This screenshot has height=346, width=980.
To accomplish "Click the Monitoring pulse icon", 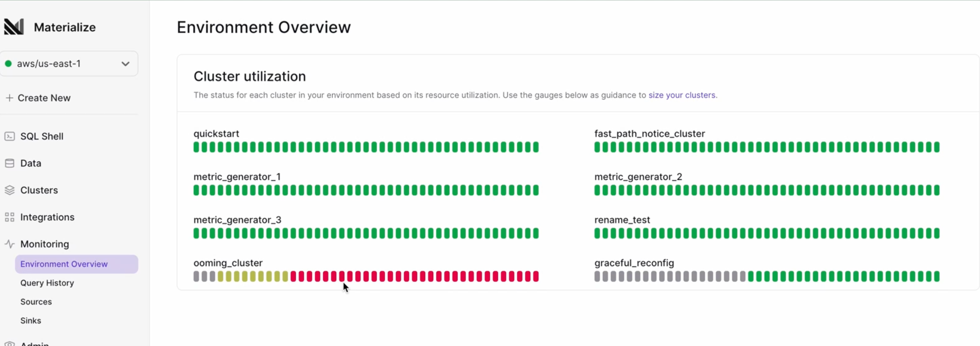I will coord(10,244).
